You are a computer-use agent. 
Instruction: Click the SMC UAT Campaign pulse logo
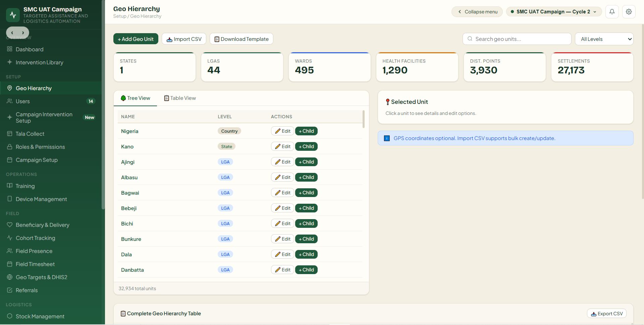13,15
